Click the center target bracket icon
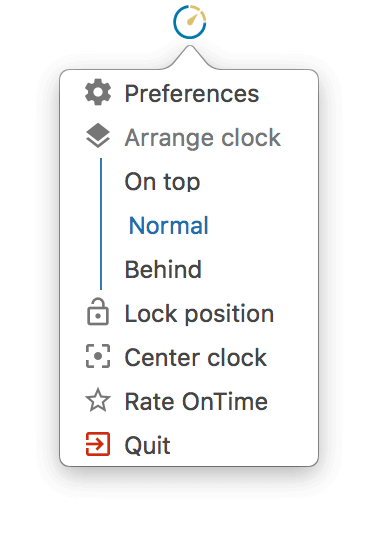The height and width of the screenshot is (534, 378). coord(98,356)
